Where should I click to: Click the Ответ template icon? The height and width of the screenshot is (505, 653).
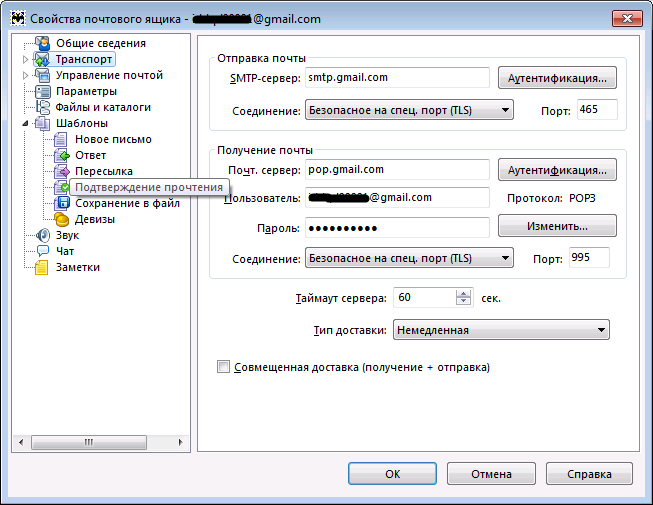coord(61,155)
